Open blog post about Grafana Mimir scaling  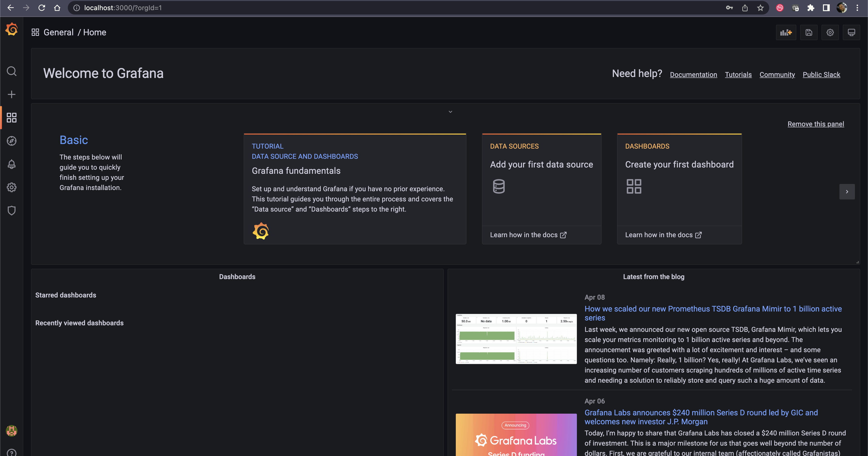713,313
